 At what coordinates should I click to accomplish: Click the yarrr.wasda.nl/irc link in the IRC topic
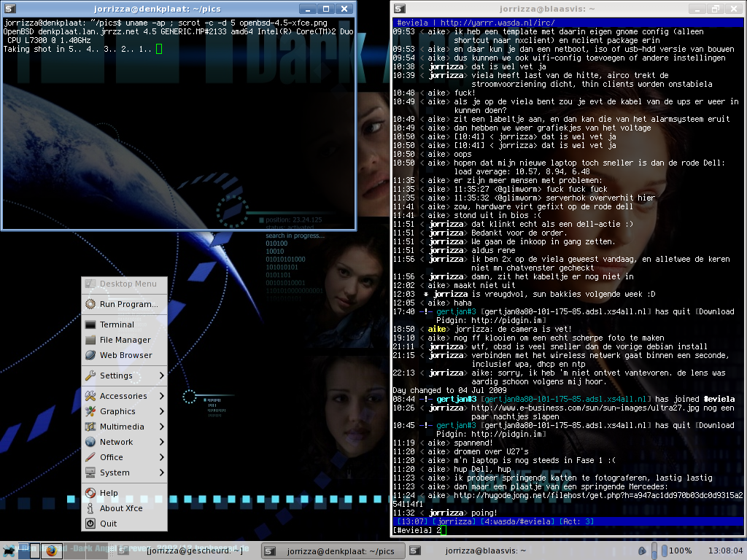pyautogui.click(x=498, y=23)
